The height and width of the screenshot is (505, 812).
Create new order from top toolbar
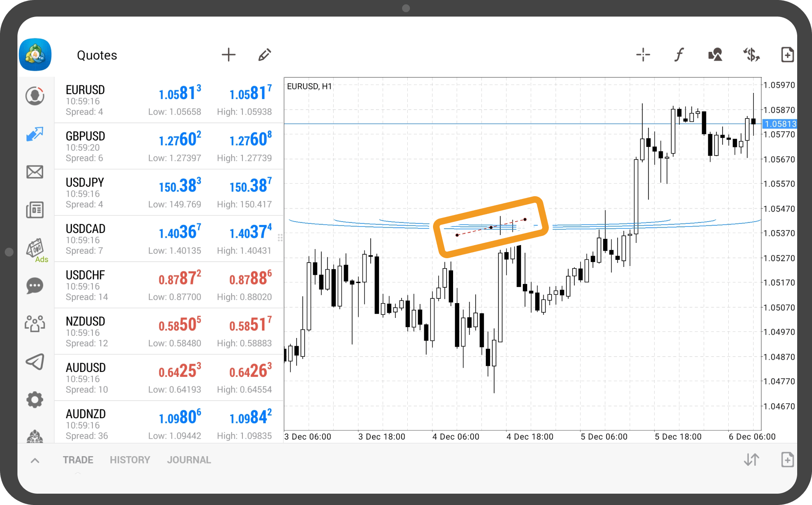click(787, 55)
